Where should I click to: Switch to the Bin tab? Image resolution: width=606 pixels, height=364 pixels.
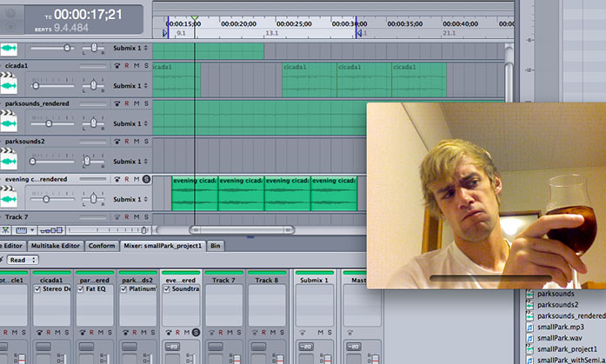215,246
